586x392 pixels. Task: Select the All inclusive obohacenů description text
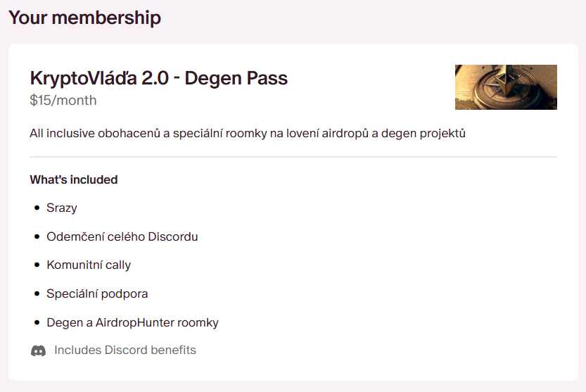click(248, 133)
